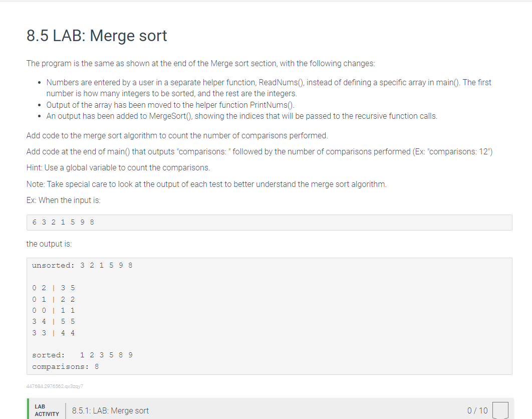The width and height of the screenshot is (532, 419).
Task: Select the 8.5.1: LAB: Merge sort title
Action: point(111,410)
